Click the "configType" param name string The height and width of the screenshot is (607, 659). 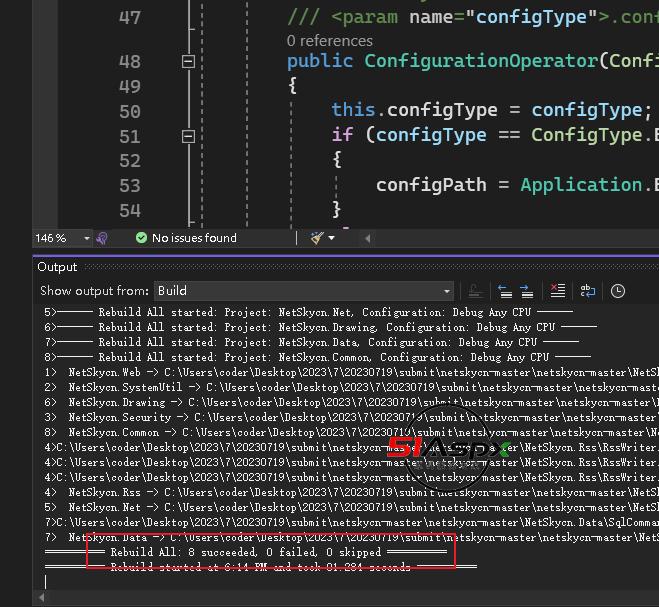532,18
